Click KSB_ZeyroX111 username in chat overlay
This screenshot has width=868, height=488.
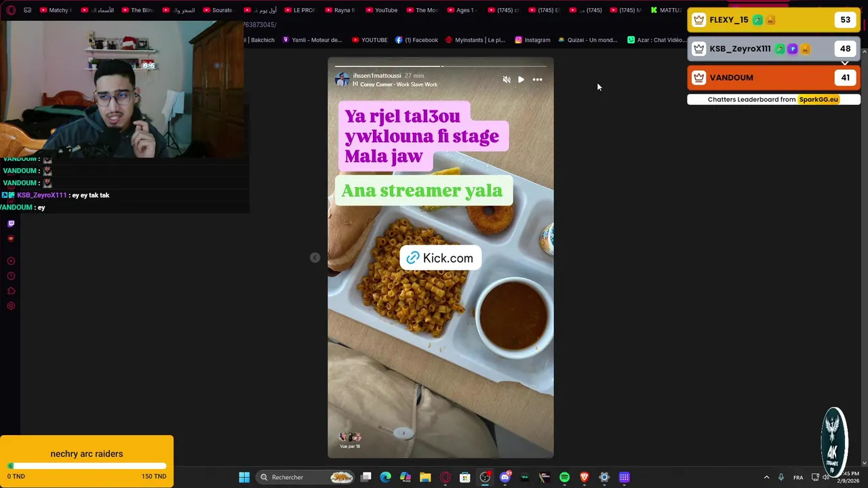[41, 195]
